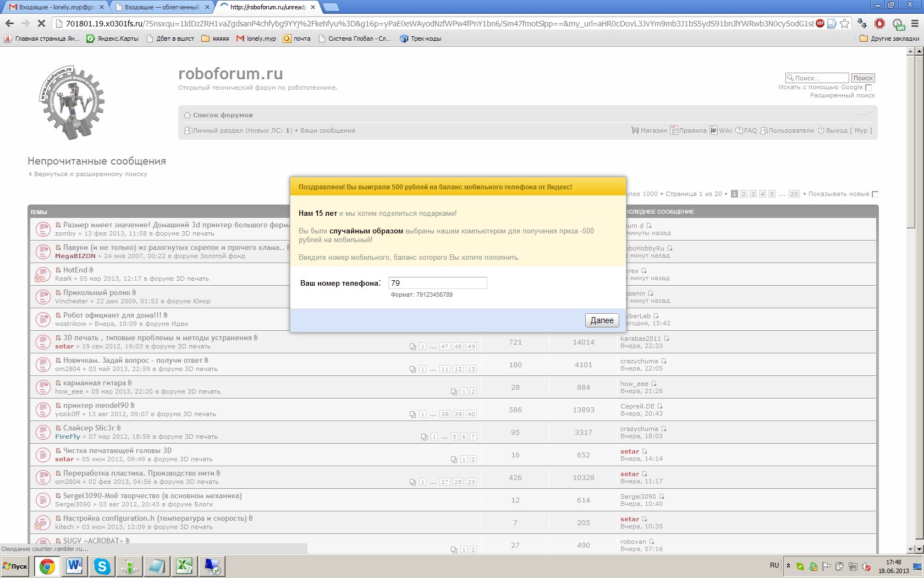Click the Adblock Plus icon in address bar
The image size is (924, 578).
tap(820, 23)
